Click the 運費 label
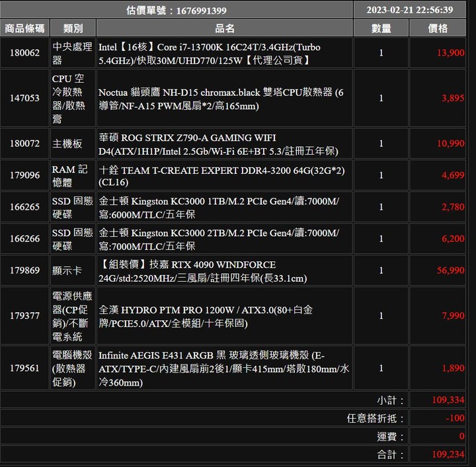This screenshot has height=467, width=476. (391, 437)
